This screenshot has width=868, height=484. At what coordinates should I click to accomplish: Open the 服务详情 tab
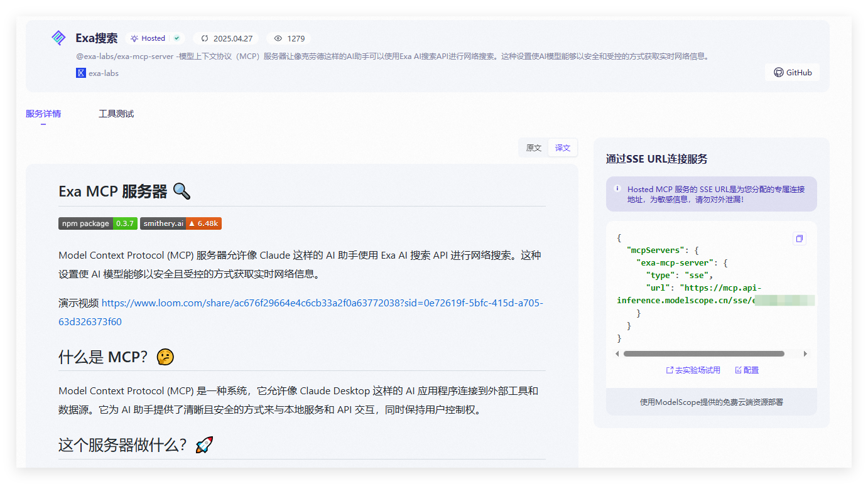point(43,114)
